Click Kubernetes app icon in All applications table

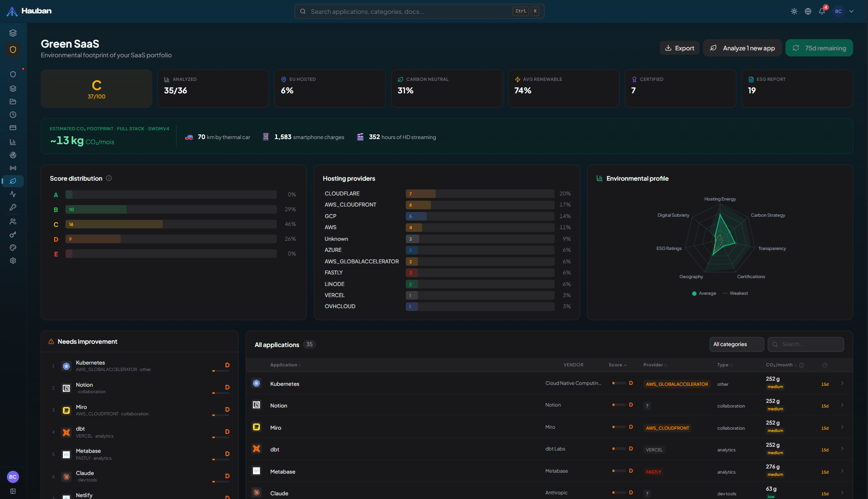(257, 383)
